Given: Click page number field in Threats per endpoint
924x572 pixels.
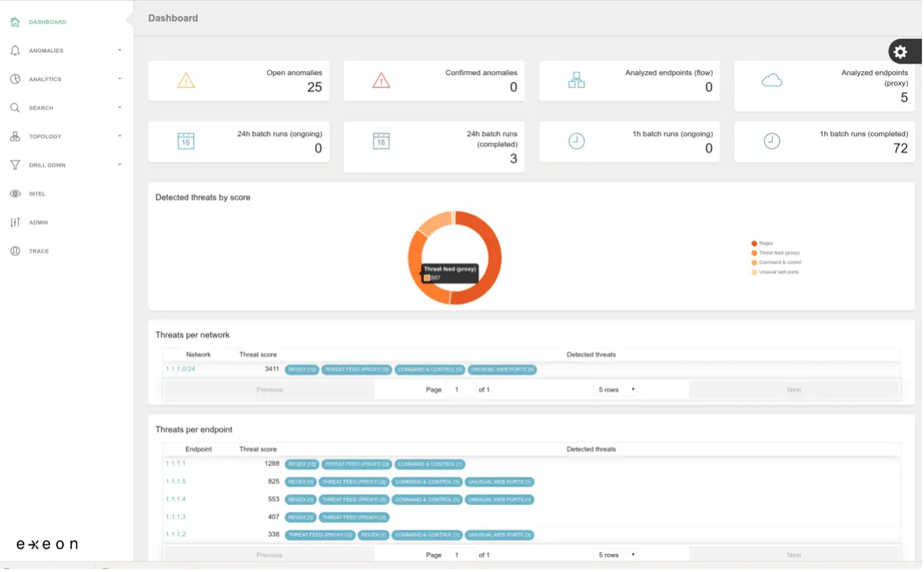Looking at the screenshot, I should [x=460, y=555].
